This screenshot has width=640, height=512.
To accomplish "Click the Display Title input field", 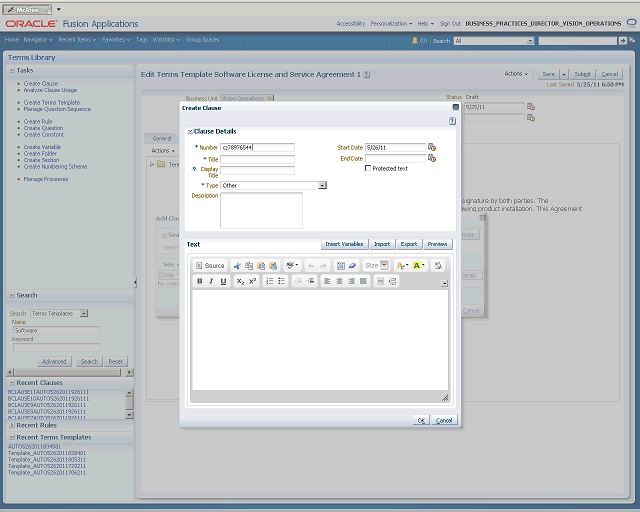I will (257, 170).
